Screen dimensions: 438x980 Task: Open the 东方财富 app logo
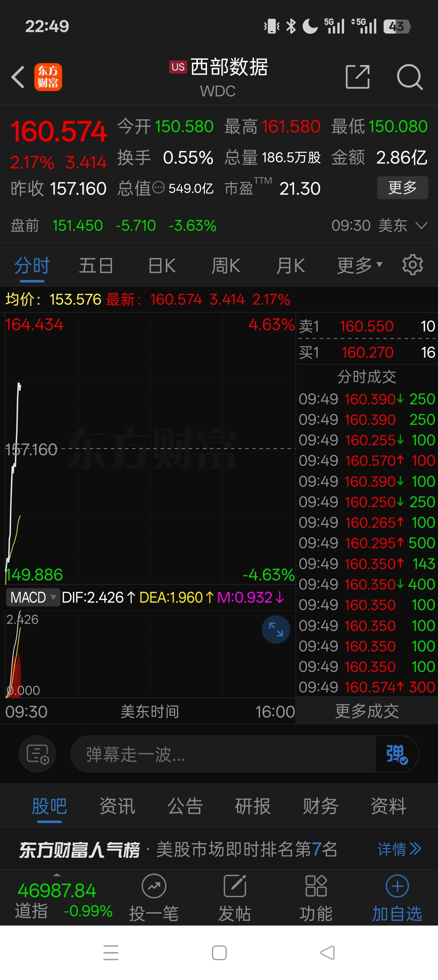(x=48, y=77)
